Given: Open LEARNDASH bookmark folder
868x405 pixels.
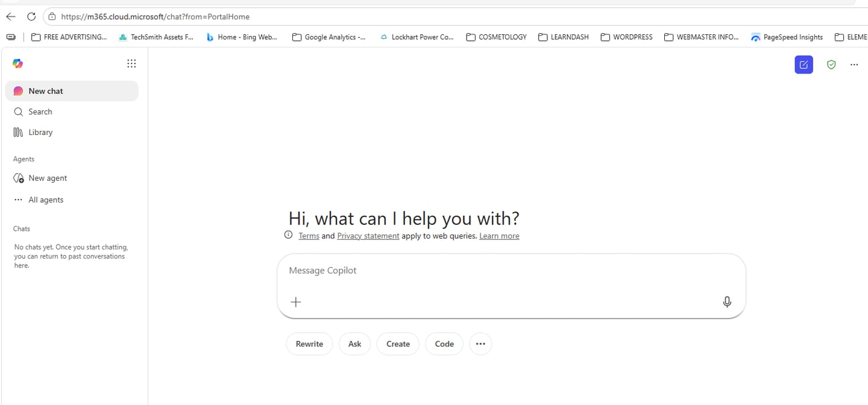Looking at the screenshot, I should pyautogui.click(x=563, y=37).
